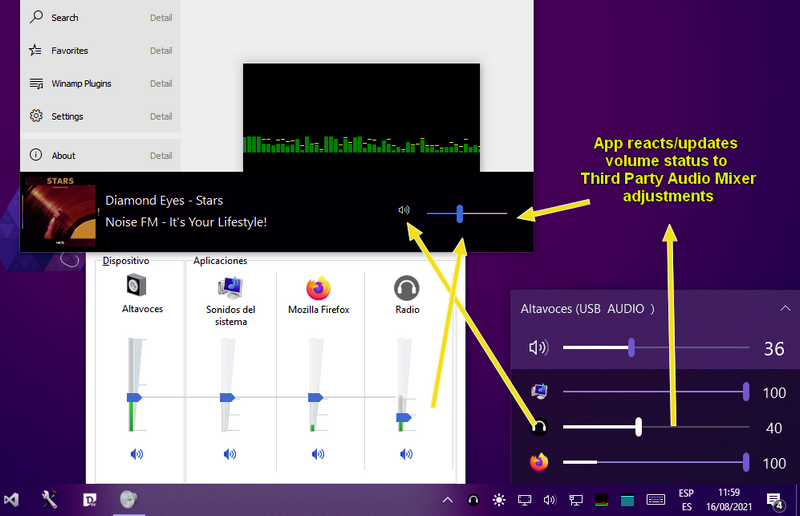Mute Mozilla Firefox in volume mixer
Screen dimensions: 800x516
(318, 454)
